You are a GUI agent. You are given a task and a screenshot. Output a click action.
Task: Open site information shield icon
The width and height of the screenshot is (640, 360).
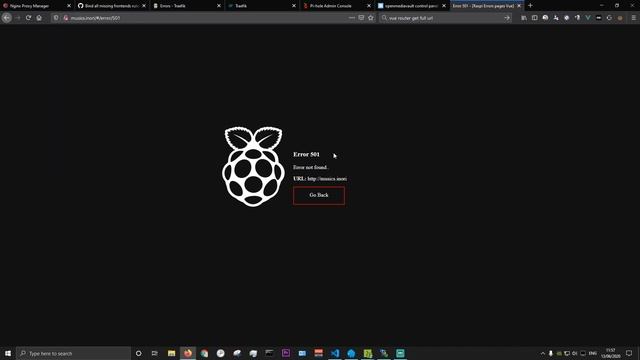point(56,18)
